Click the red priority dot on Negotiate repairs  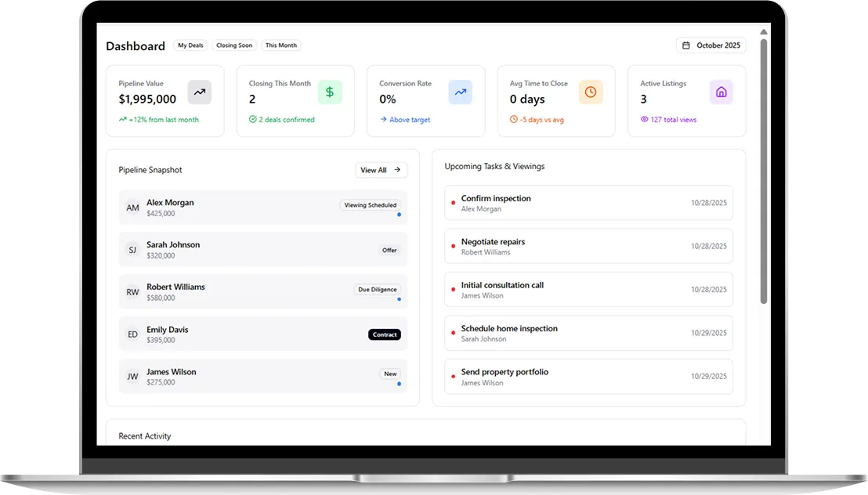(453, 247)
